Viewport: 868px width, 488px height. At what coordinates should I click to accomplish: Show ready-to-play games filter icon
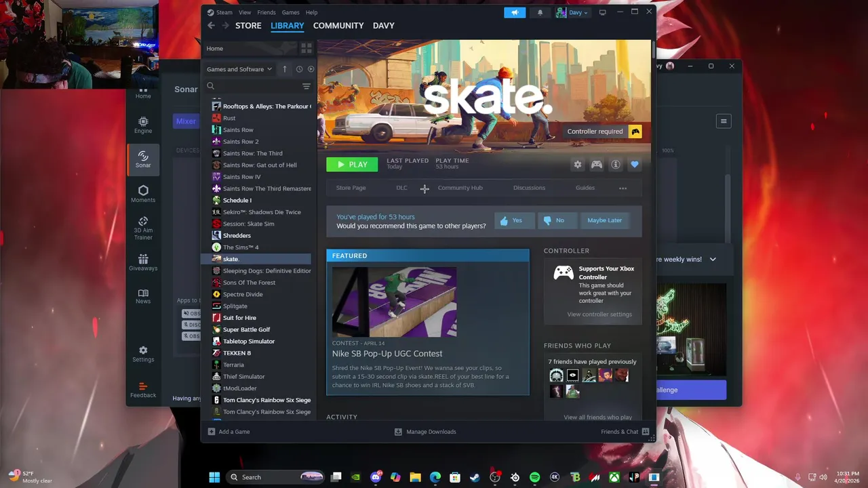coord(311,69)
